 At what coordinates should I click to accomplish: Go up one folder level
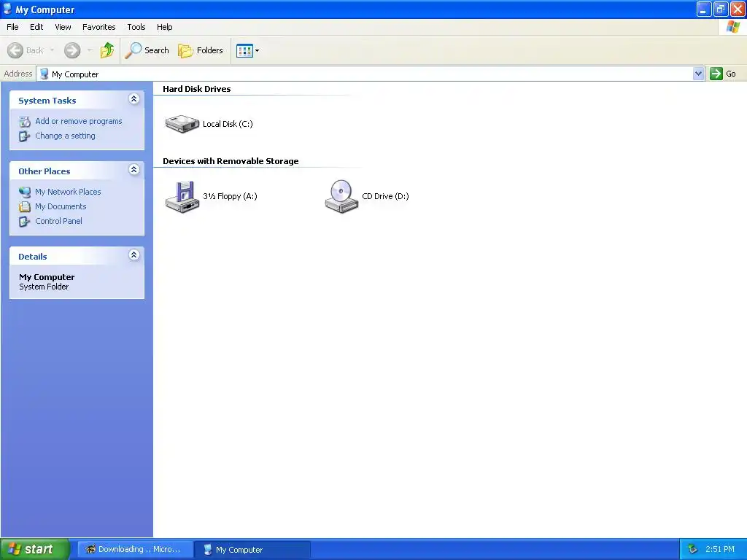tap(107, 50)
